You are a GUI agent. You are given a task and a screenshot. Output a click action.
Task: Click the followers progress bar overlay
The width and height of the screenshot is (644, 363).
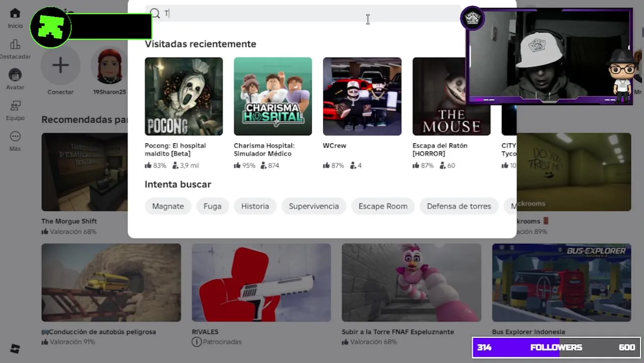[x=556, y=347]
